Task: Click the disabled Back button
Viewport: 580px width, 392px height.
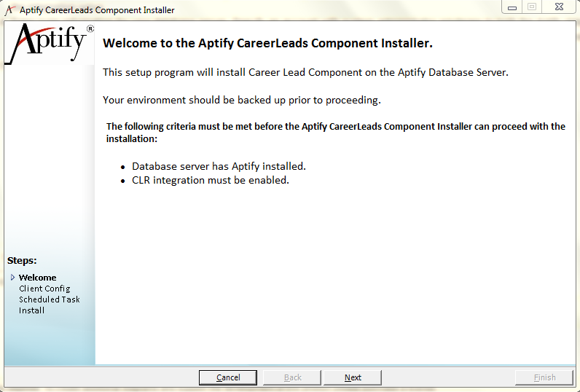Action: click(292, 377)
